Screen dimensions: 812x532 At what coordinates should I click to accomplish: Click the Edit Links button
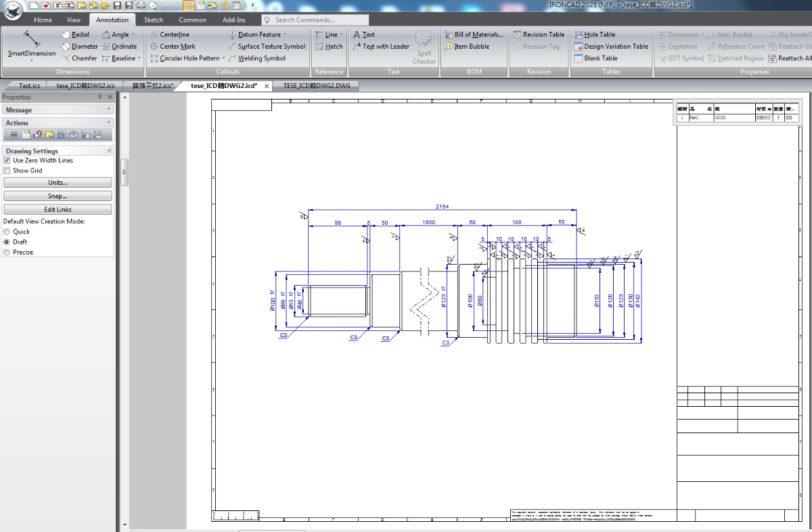point(58,210)
